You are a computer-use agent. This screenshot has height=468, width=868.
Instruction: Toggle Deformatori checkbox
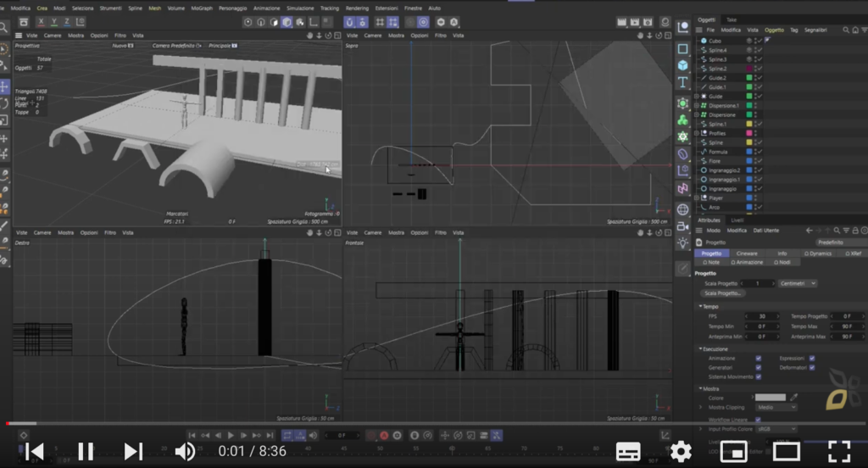812,368
